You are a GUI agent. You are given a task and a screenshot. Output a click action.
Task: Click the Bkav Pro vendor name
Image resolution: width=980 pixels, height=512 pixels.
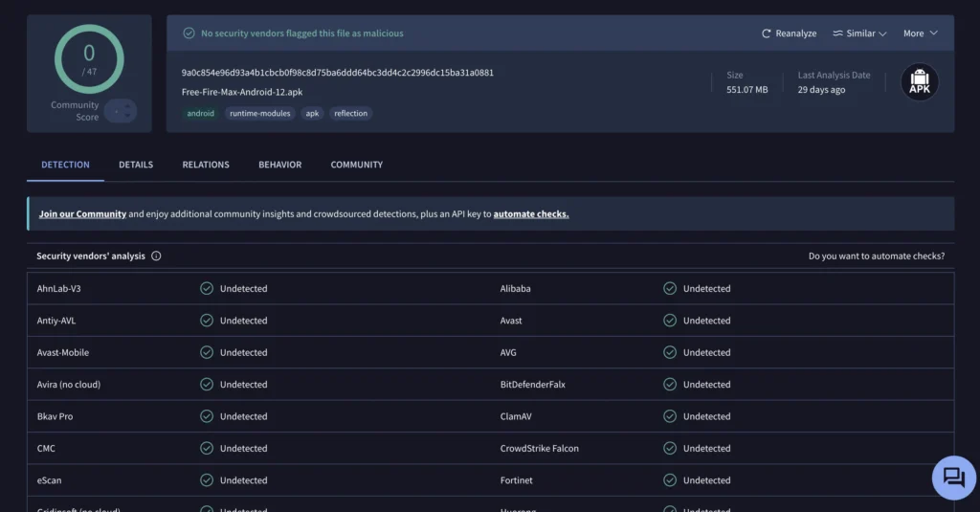pos(55,415)
